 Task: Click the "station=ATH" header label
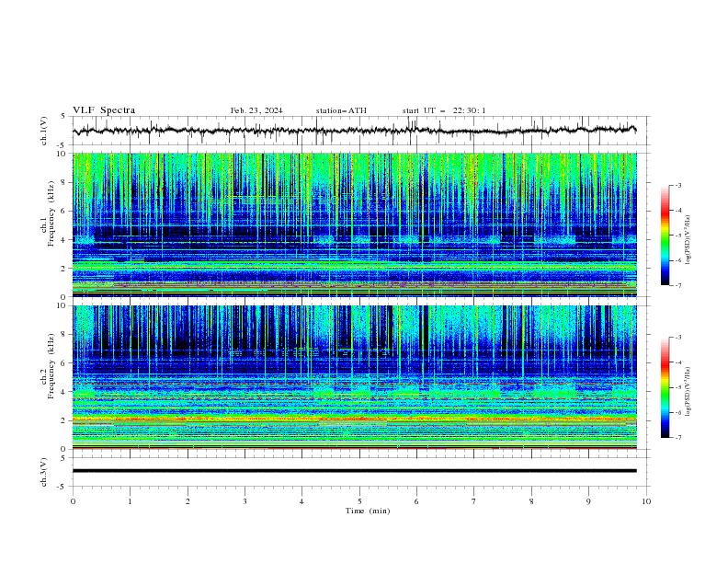(x=341, y=110)
